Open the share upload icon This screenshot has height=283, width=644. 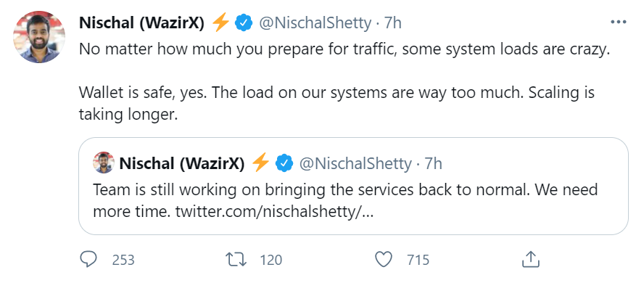point(530,259)
